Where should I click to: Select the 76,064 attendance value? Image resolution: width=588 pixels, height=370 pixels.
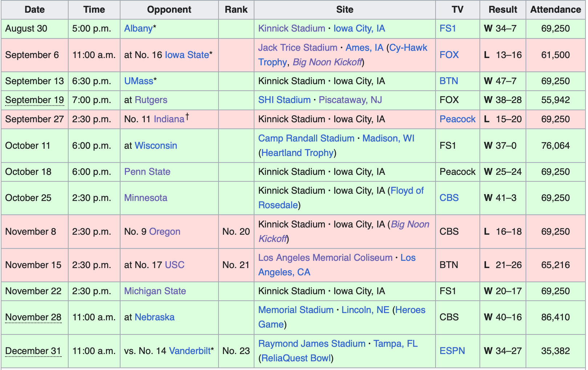click(556, 146)
